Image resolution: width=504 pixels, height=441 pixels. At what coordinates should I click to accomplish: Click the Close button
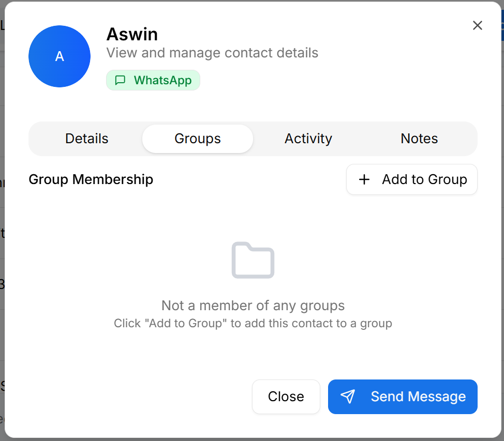pyautogui.click(x=286, y=397)
